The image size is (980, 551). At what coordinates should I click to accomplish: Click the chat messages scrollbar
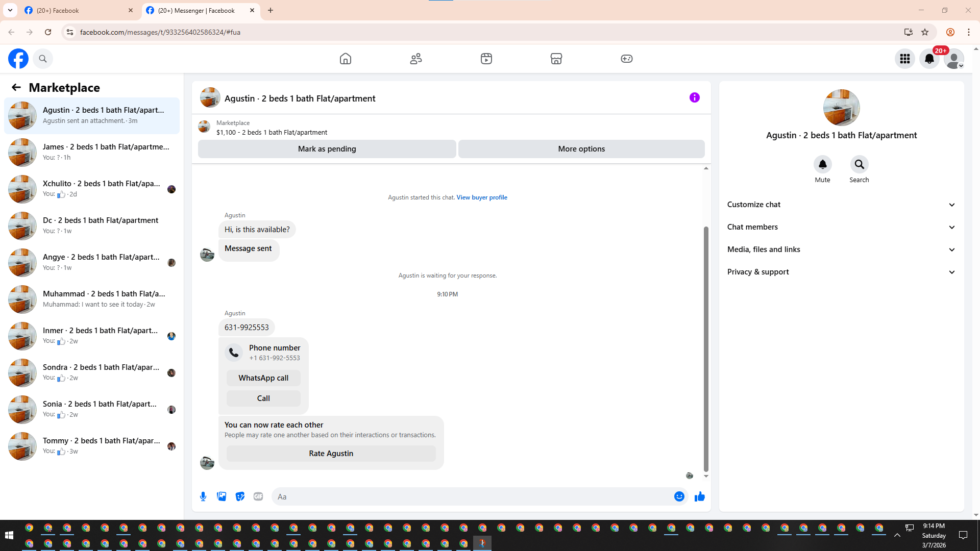[706, 349]
